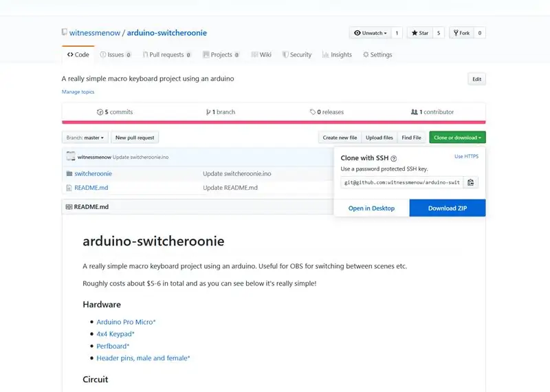
Task: Click the witnessmenow author name in commit row
Action: 94,157
